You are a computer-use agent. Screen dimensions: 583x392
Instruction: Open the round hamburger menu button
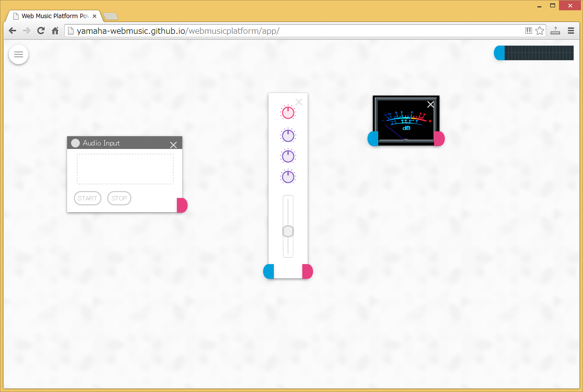(19, 55)
